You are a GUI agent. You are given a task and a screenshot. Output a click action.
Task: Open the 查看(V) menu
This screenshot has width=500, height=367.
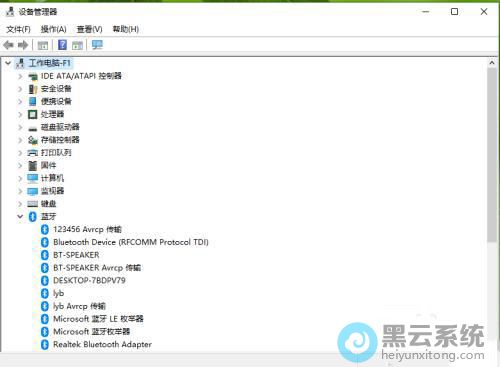tap(89, 29)
